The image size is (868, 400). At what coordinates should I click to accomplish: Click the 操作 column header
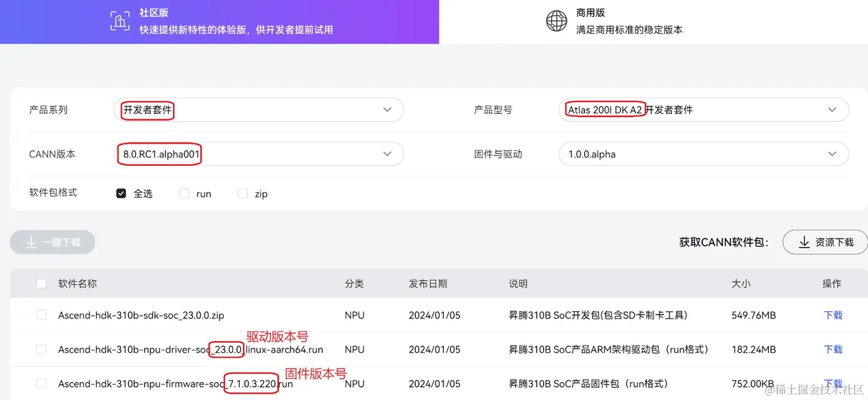[832, 284]
